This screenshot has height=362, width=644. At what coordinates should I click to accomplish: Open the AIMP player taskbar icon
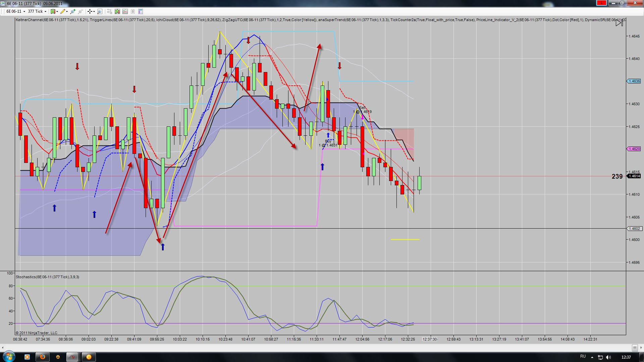58,357
